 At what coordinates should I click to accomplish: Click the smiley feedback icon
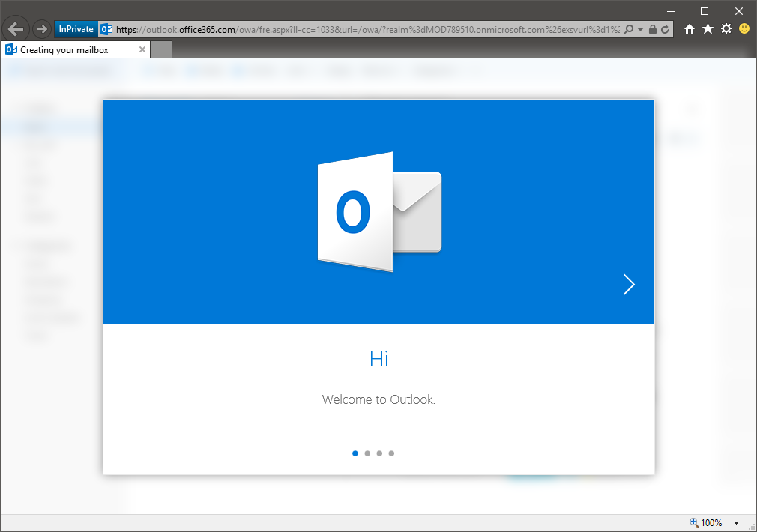click(x=744, y=29)
